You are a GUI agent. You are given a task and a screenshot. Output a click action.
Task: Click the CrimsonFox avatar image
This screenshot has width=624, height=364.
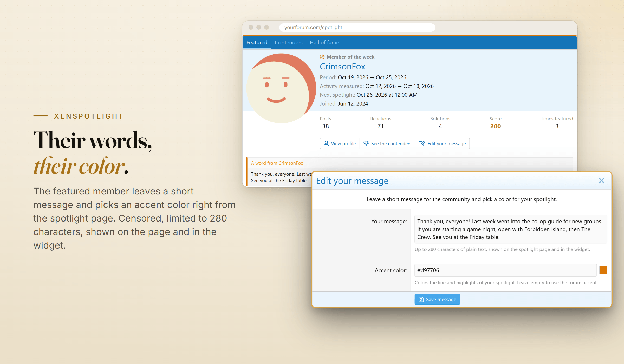[281, 88]
